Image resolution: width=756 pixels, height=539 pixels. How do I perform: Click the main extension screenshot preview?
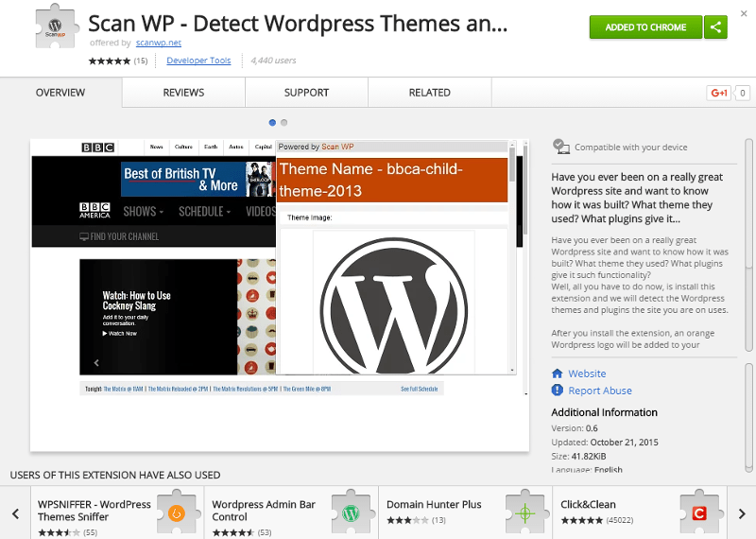tap(280, 295)
